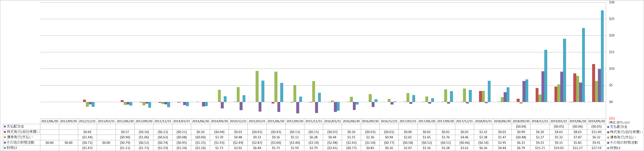The width and height of the screenshot is (644, 151).
Task: Click the $9.33 bond cell for 2015/03/31
Action: point(257,137)
